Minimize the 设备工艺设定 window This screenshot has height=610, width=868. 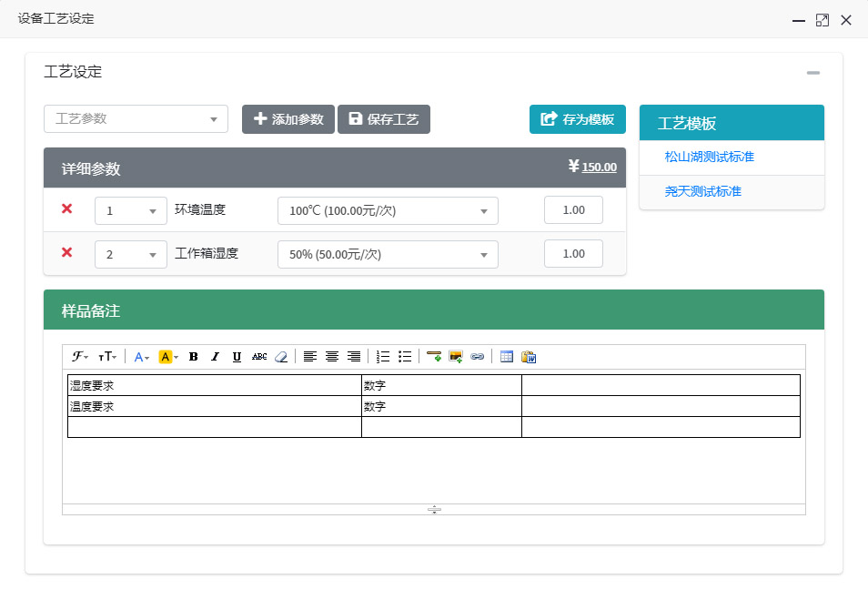[x=798, y=21]
